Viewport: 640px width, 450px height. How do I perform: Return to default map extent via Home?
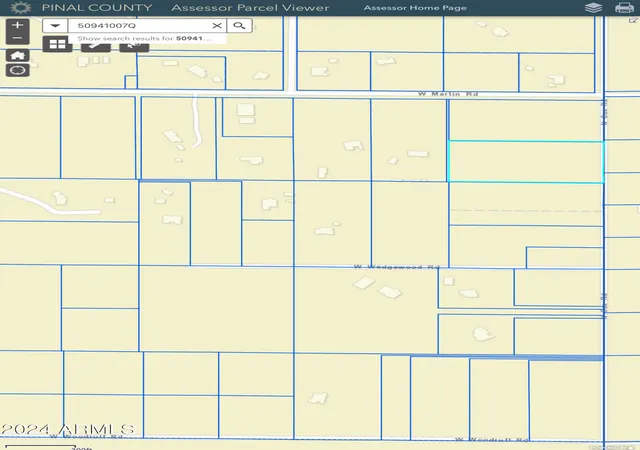pos(18,56)
